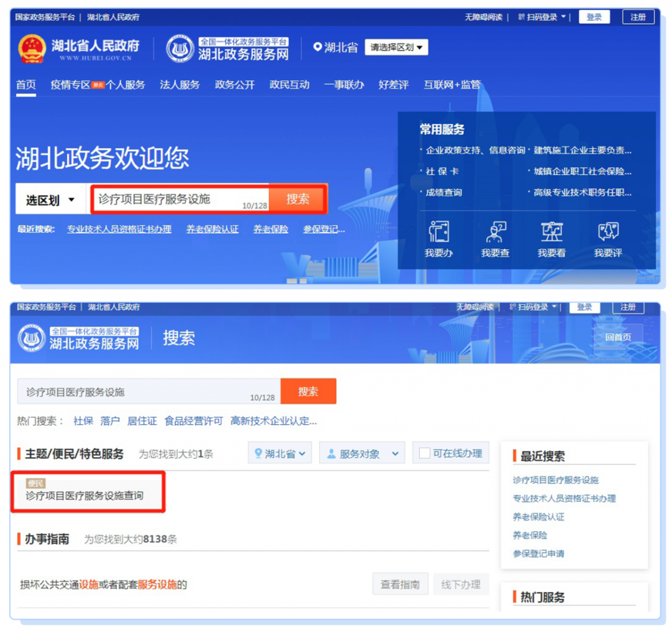
Task: Click the 我要看 icon
Action: [551, 232]
